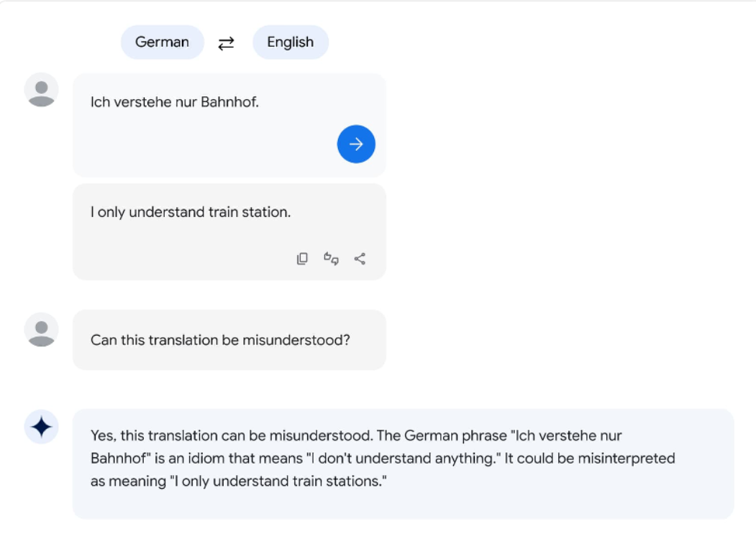Select the "I only understand train station." output
This screenshot has height=539, width=756.
point(191,212)
